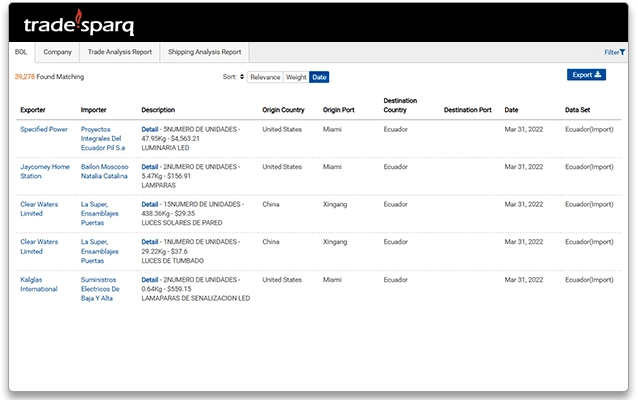The width and height of the screenshot is (638, 400).
Task: Open exporter Jaycomey Home Station
Action: click(x=45, y=171)
